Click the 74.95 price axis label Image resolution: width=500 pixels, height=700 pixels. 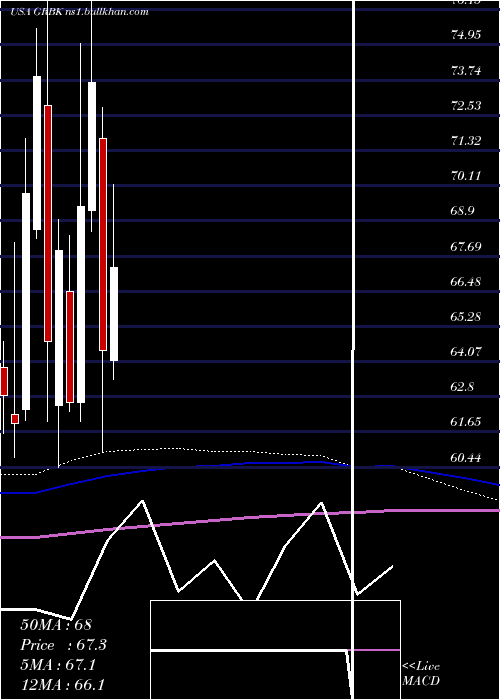pos(466,35)
